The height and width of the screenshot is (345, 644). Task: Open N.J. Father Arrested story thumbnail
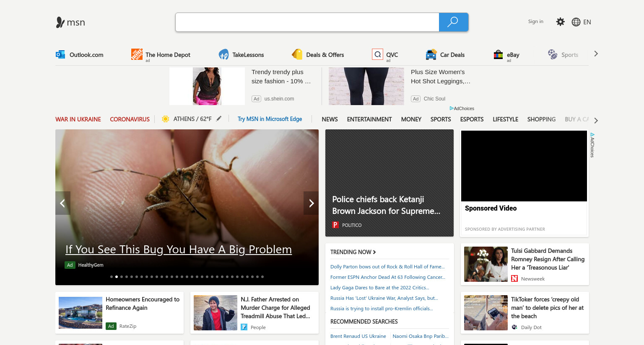click(216, 313)
